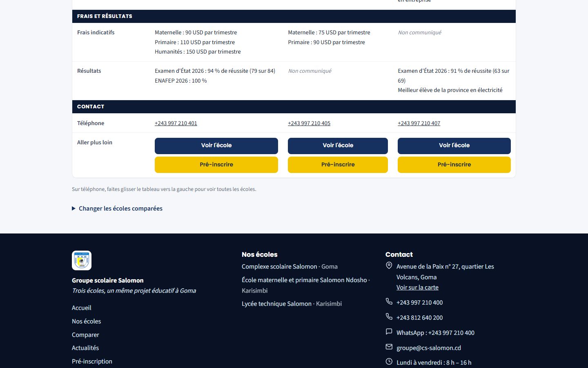Open Pré-inscription footer navigation link
The height and width of the screenshot is (368, 588).
point(92,361)
